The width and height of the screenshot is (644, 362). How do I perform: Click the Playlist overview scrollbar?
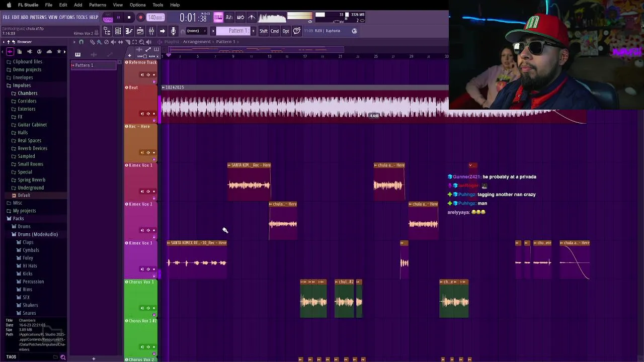[x=257, y=49]
